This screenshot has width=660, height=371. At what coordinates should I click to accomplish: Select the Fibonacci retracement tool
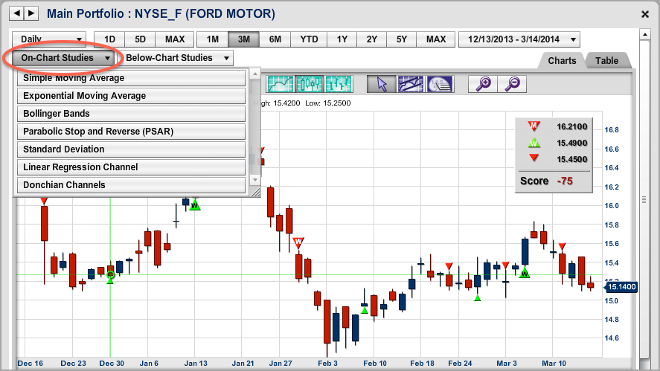tap(440, 84)
